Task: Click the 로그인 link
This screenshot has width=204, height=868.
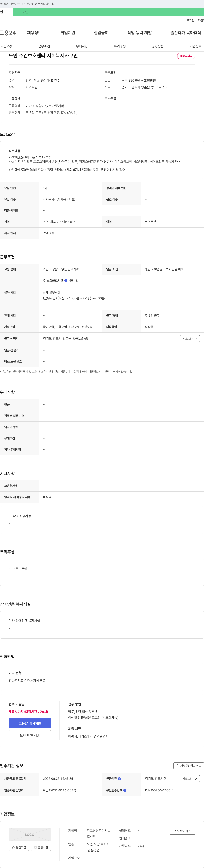Action: (190, 21)
